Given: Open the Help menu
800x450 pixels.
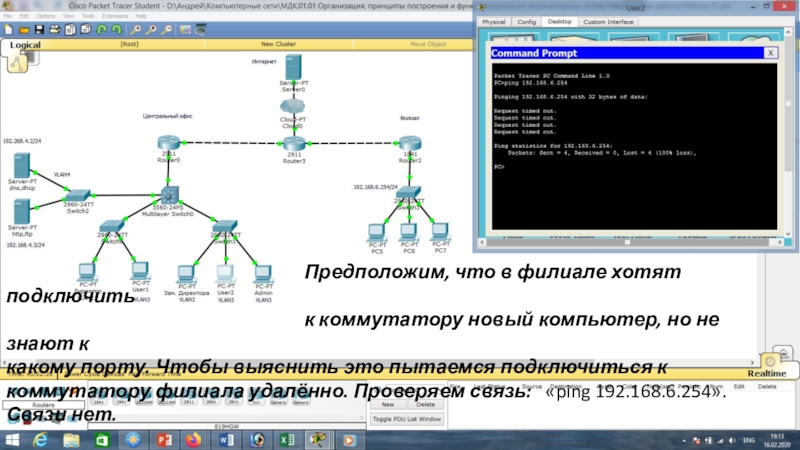Looking at the screenshot, I should [x=141, y=16].
